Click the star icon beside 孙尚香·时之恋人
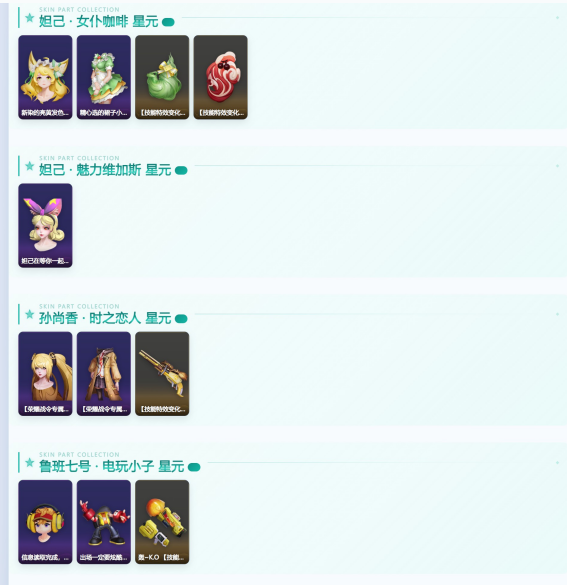Image resolution: width=567 pixels, height=585 pixels. [29, 315]
